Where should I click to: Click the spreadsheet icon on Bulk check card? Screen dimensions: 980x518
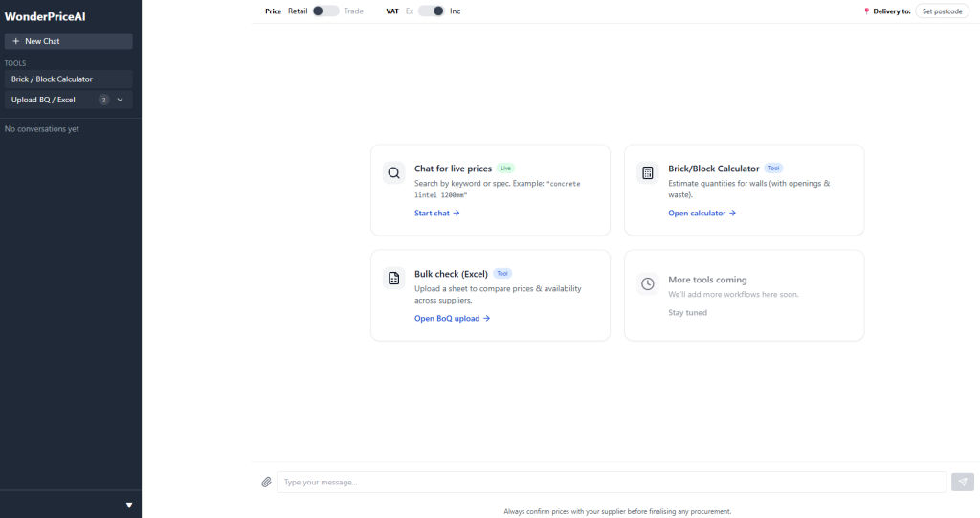click(393, 279)
